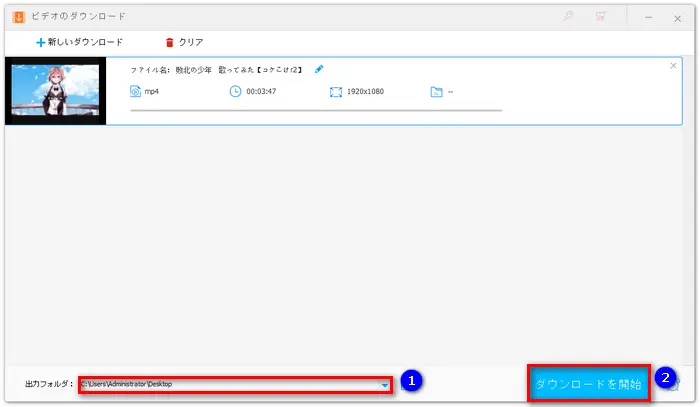Click the 1920x1080 resolution icon

[336, 91]
